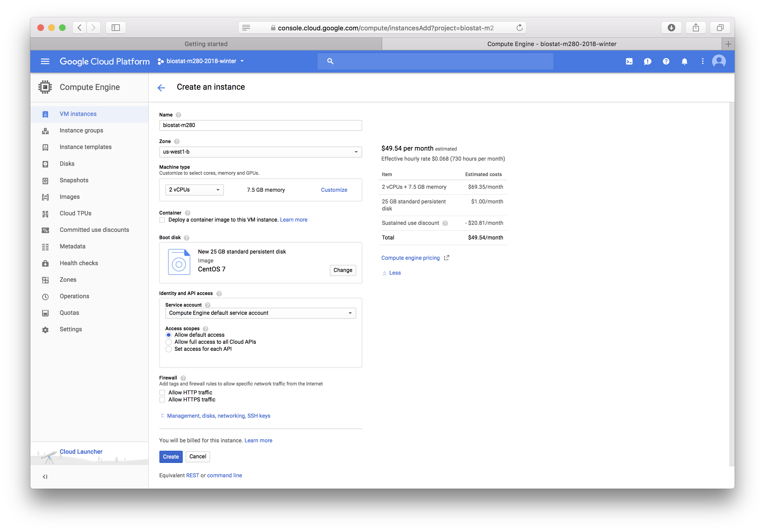Screen dimensions: 765x532
Task: Click the help question mark in header
Action: (666, 61)
